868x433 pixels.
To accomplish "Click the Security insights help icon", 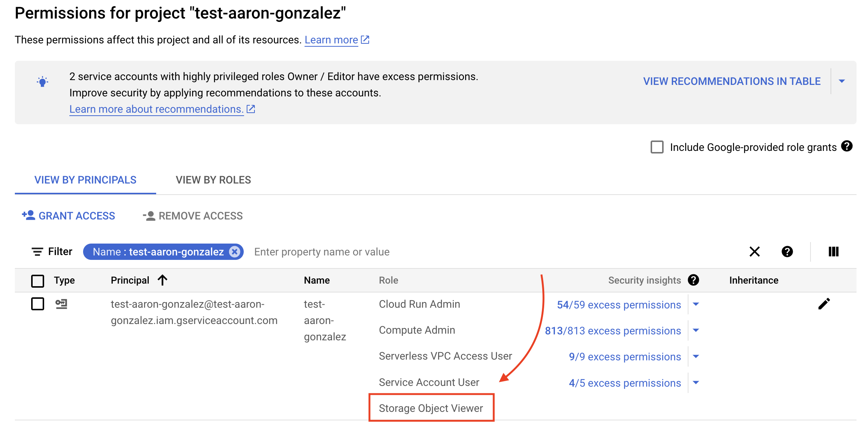I will coord(693,280).
